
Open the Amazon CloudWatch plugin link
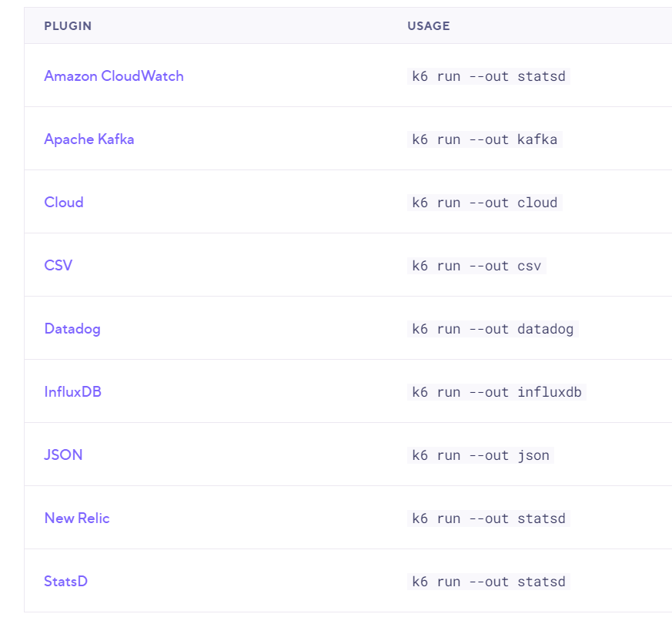point(114,76)
